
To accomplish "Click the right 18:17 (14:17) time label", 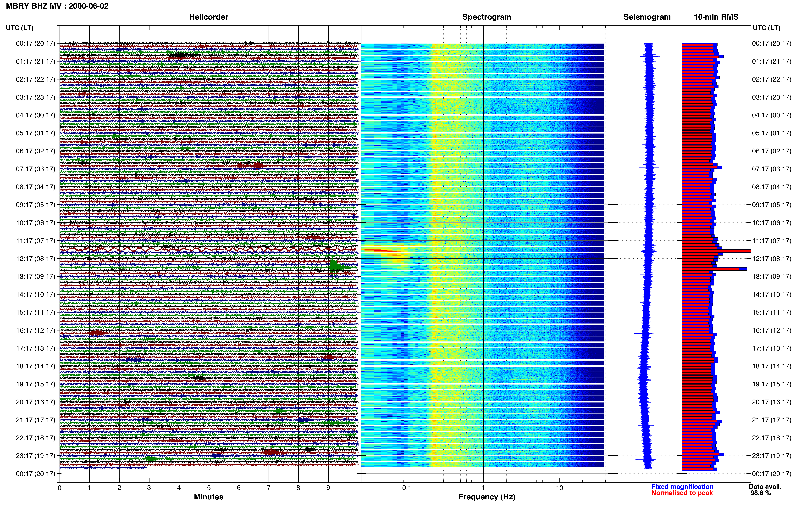I will tap(772, 366).
